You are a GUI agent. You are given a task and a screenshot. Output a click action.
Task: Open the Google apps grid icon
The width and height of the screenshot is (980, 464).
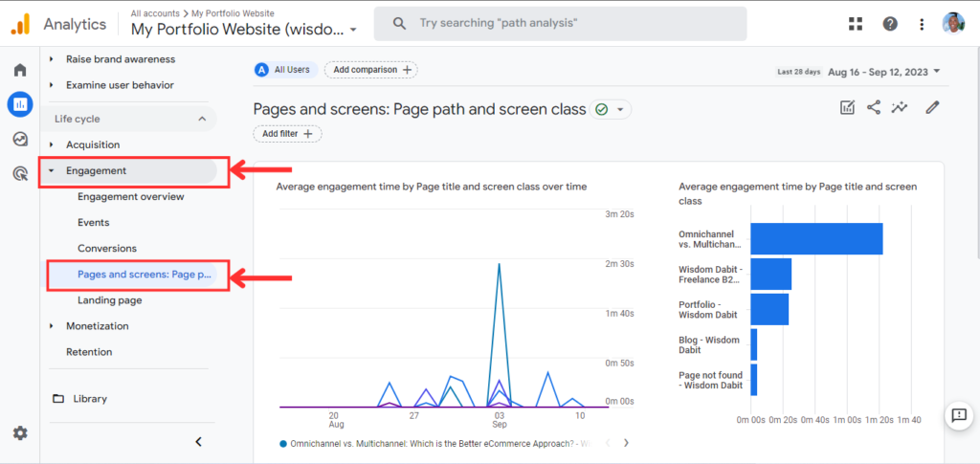(x=856, y=24)
